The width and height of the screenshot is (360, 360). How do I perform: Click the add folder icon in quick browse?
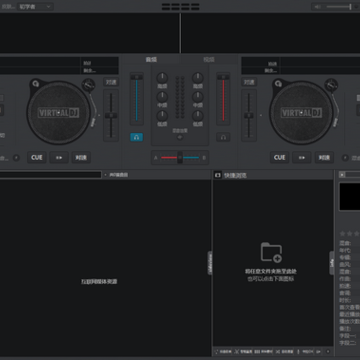[x=271, y=252]
